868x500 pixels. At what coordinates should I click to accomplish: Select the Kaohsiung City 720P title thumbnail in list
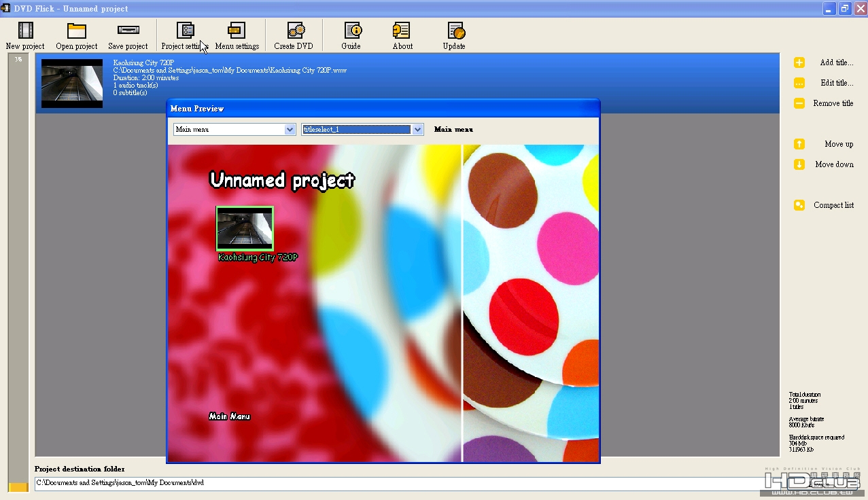click(72, 84)
